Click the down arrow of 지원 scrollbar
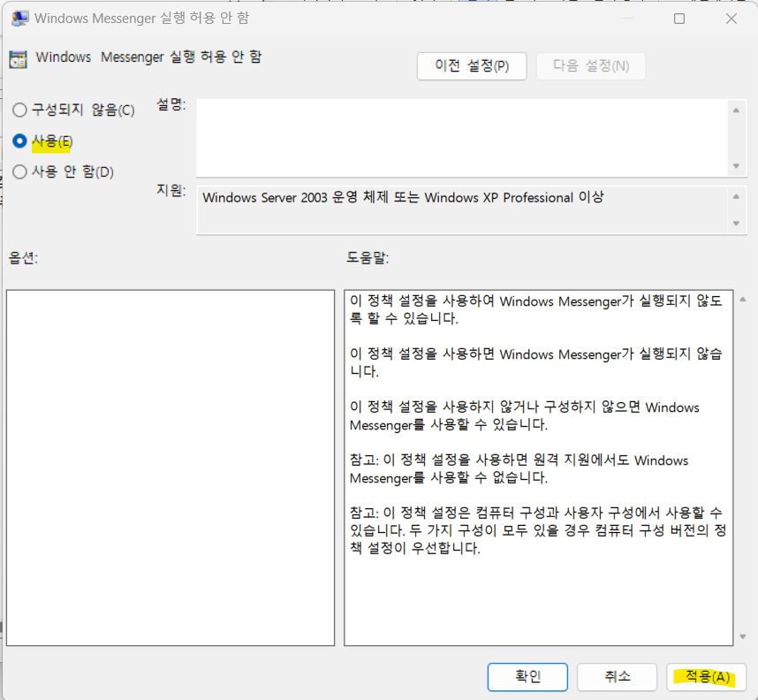This screenshot has width=758, height=700. coord(736,224)
